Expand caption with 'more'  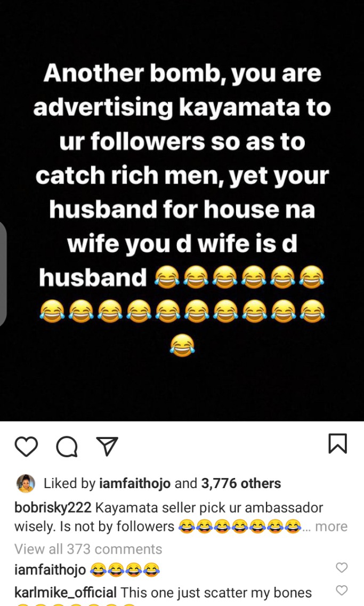coord(331,527)
